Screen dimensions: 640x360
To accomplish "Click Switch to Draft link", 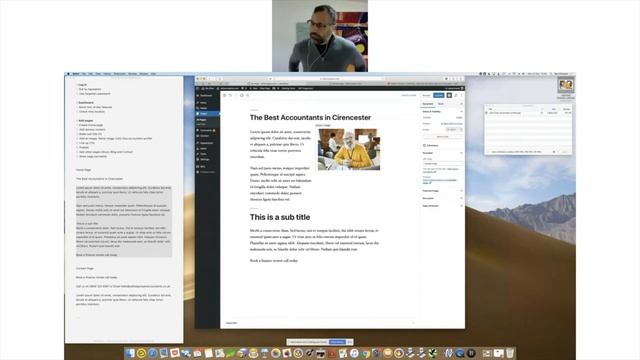I will [409, 95].
